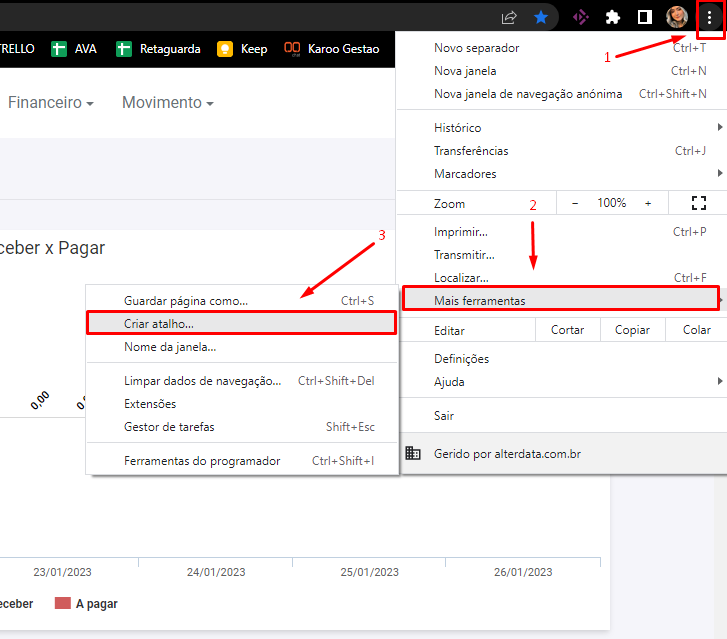Open Nova janela de navegação anónima
The image size is (727, 639).
pyautogui.click(x=561, y=94)
